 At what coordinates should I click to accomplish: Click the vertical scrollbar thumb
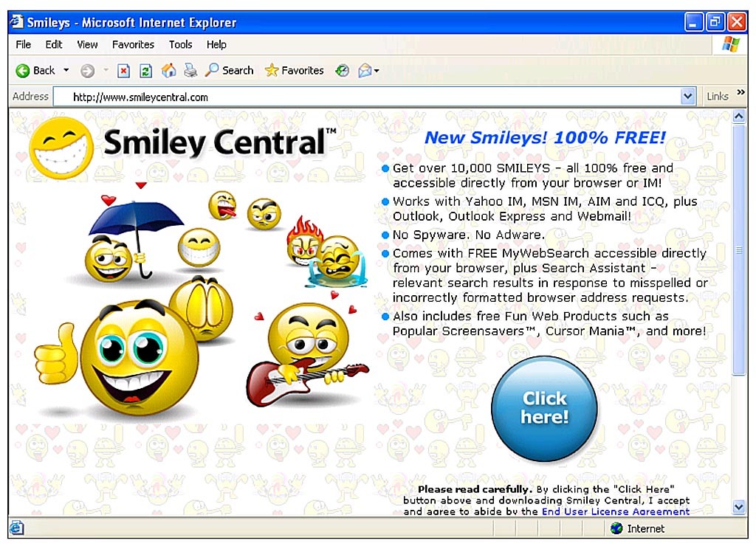(738, 249)
